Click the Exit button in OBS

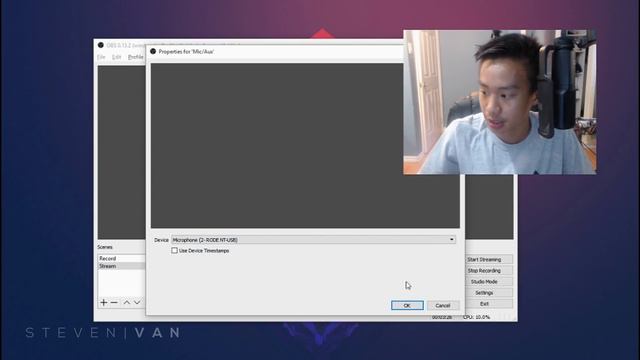click(484, 304)
